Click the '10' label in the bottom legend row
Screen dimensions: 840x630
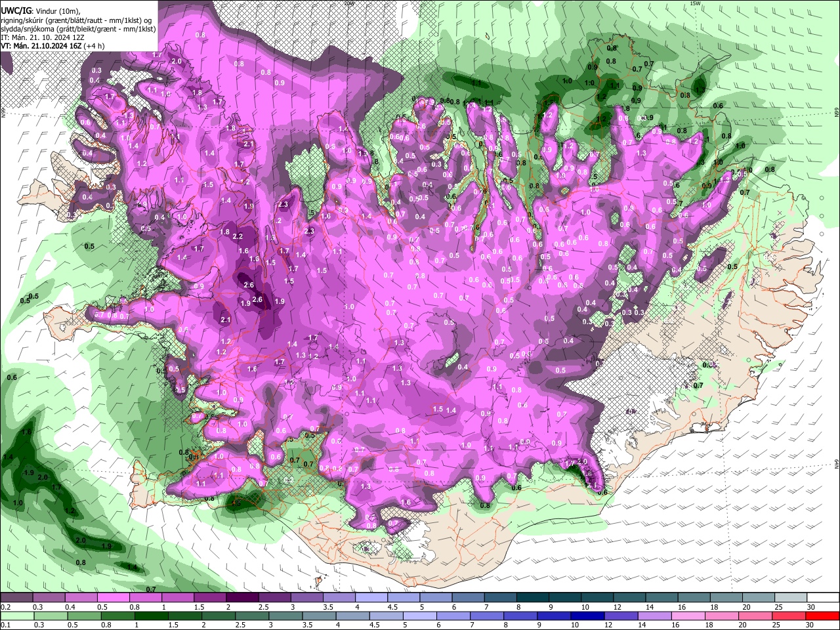point(574,625)
